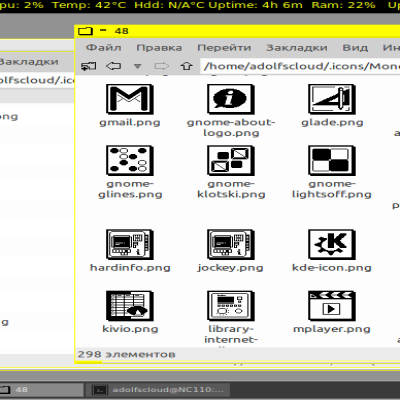Click the kde-icon.png file name
This screenshot has height=400, width=400.
332,268
